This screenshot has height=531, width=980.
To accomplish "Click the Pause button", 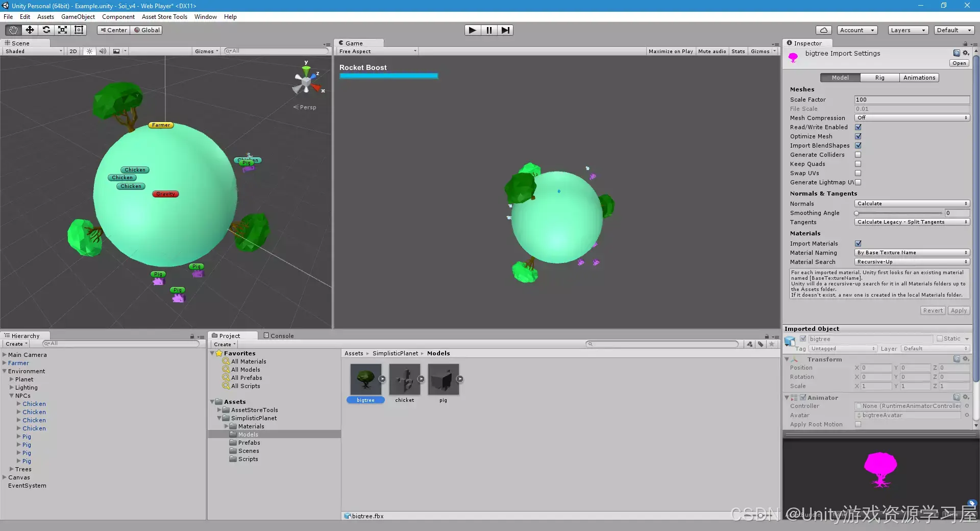I will pyautogui.click(x=488, y=30).
